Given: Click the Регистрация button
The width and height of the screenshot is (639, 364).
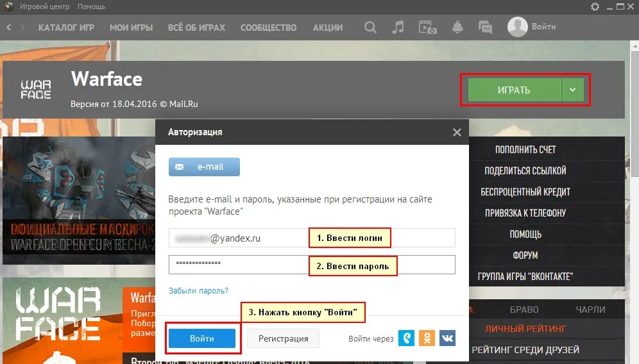Looking at the screenshot, I should [283, 338].
